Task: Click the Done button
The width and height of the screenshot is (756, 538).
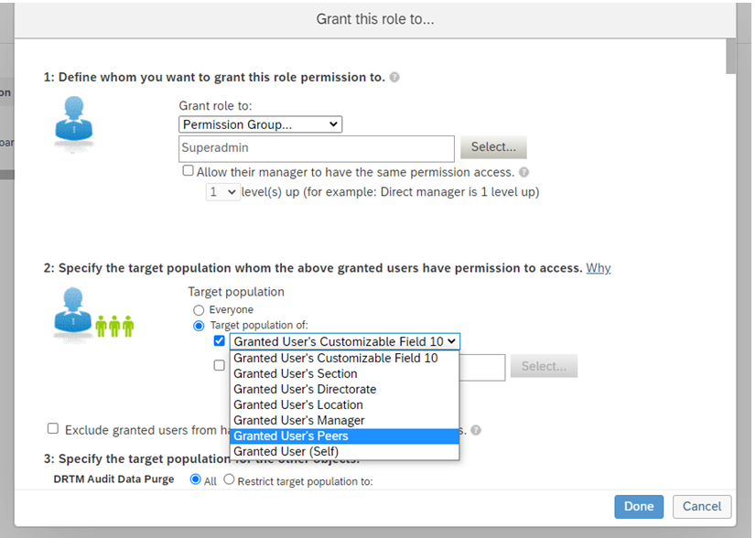Action: 639,507
